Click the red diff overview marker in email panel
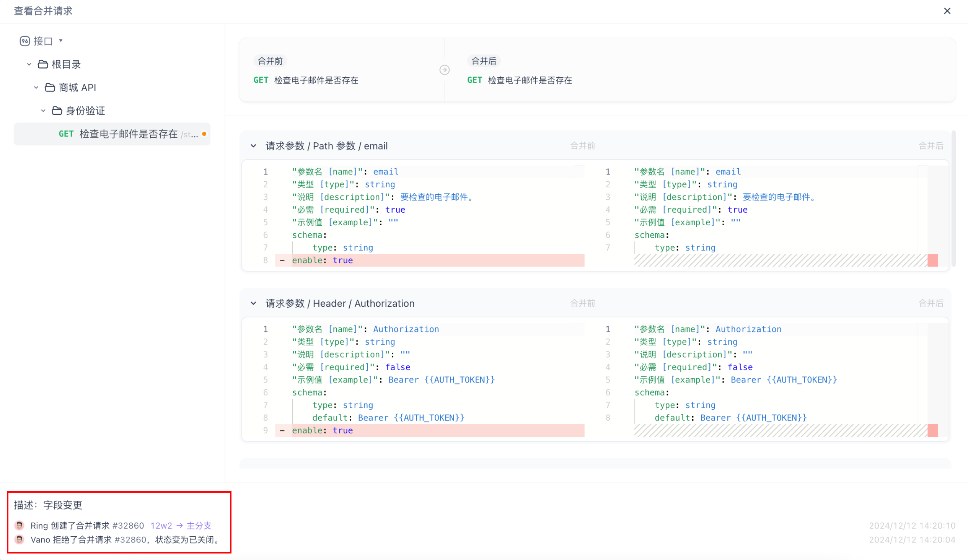This screenshot has width=968, height=560. coord(933,260)
